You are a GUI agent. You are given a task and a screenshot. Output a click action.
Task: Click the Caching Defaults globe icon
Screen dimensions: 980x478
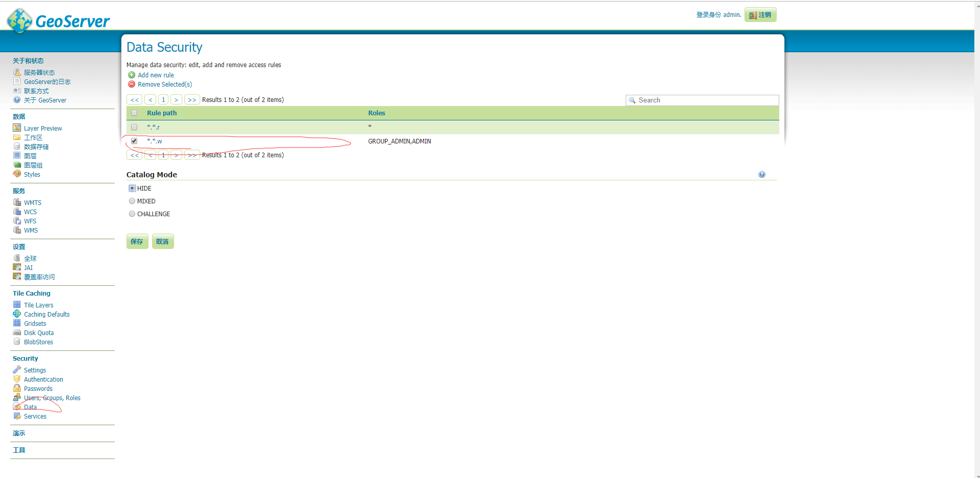pos(17,314)
